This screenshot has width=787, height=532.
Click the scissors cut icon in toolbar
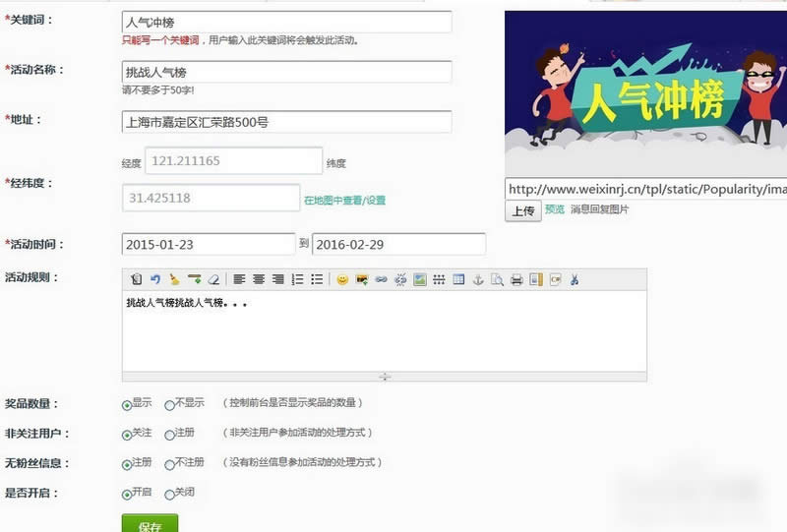tap(575, 279)
